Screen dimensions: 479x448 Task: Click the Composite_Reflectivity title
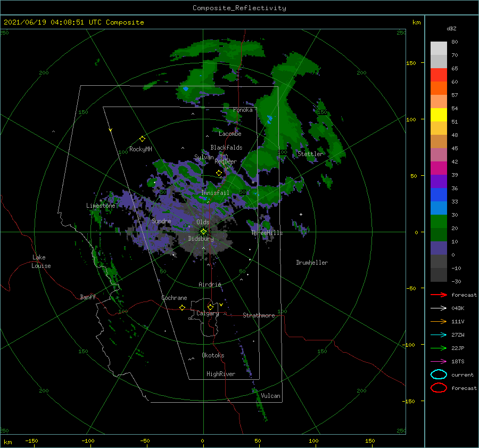240,8
